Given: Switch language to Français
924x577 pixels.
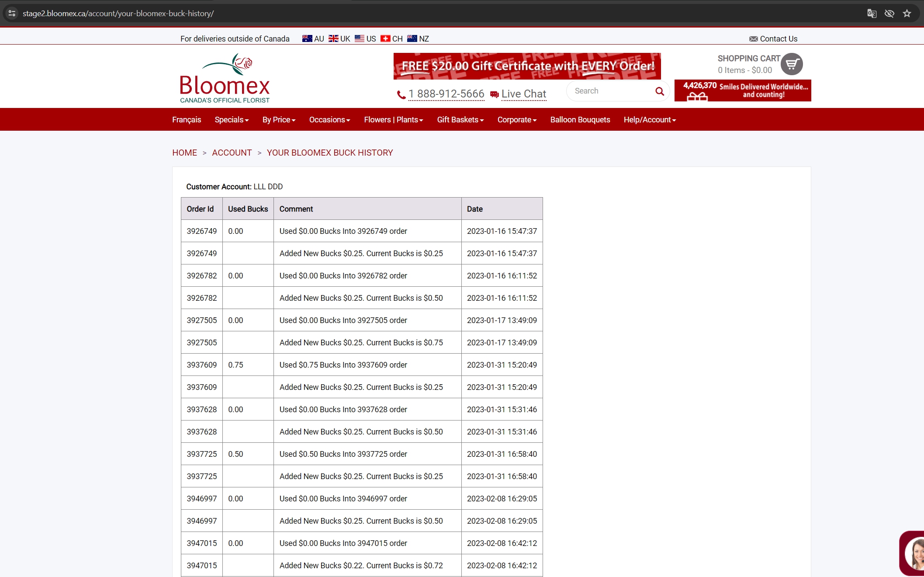Looking at the screenshot, I should 187,120.
